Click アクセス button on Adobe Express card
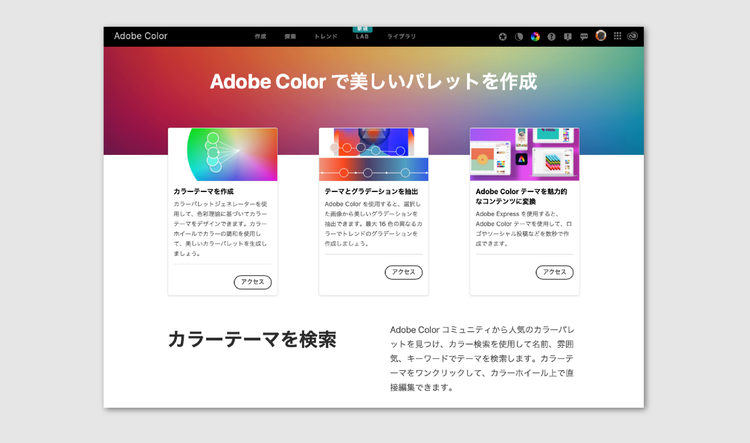The image size is (750, 443). (x=554, y=272)
